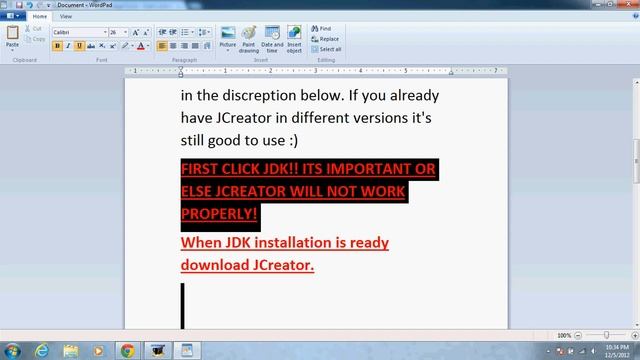Click the vertical scrollbar thumb
The image size is (640, 360).
coord(636,161)
